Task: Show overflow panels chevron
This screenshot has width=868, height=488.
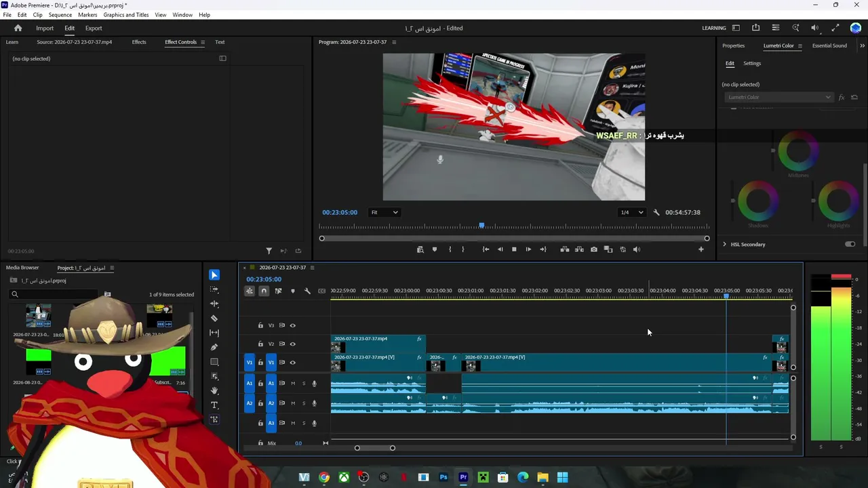Action: [862, 45]
